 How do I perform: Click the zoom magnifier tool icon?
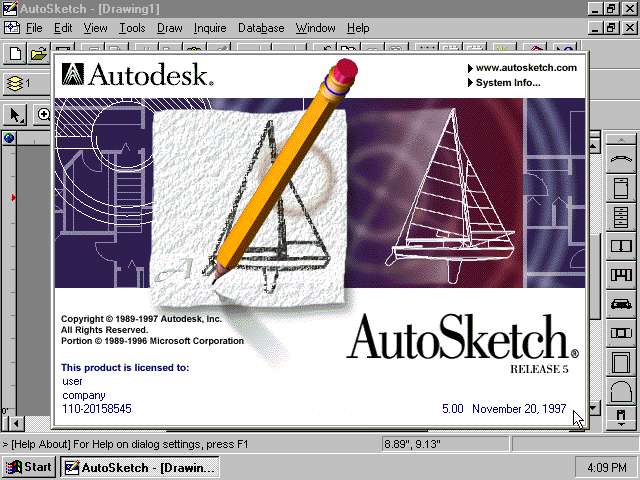coord(44,114)
